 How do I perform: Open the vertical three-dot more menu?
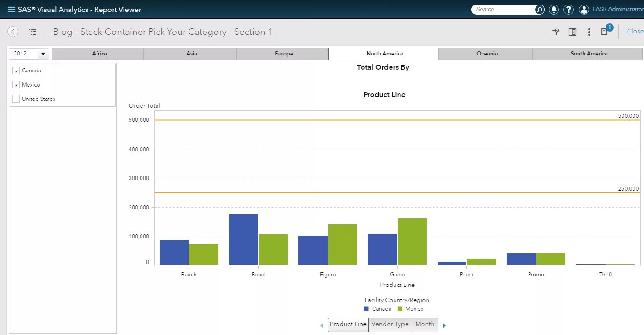[x=589, y=32]
